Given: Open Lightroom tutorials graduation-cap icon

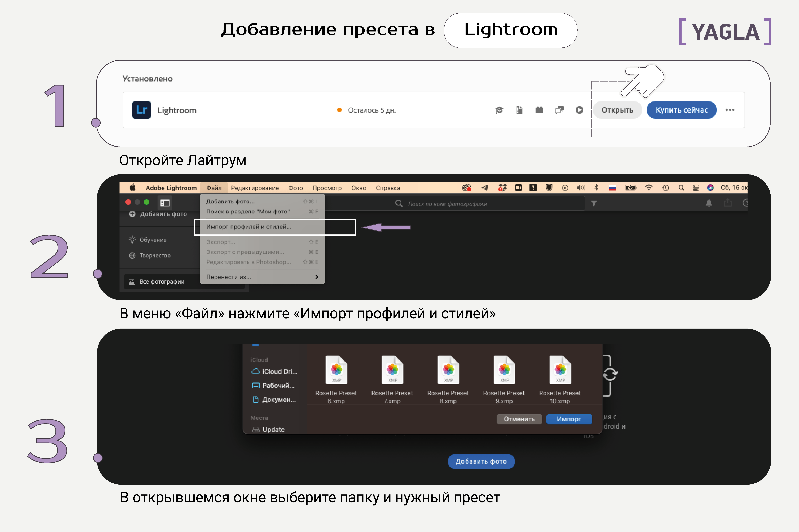Looking at the screenshot, I should click(499, 110).
